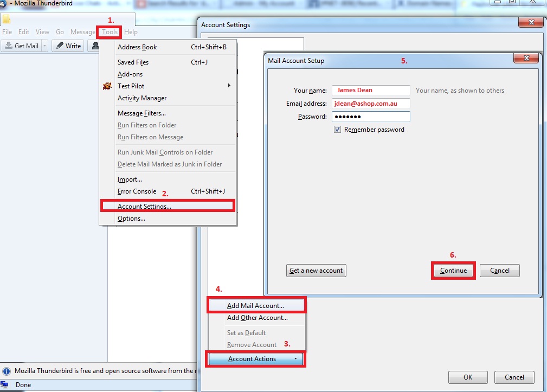Click the 'Your name, as shown to others' hint

pos(460,91)
